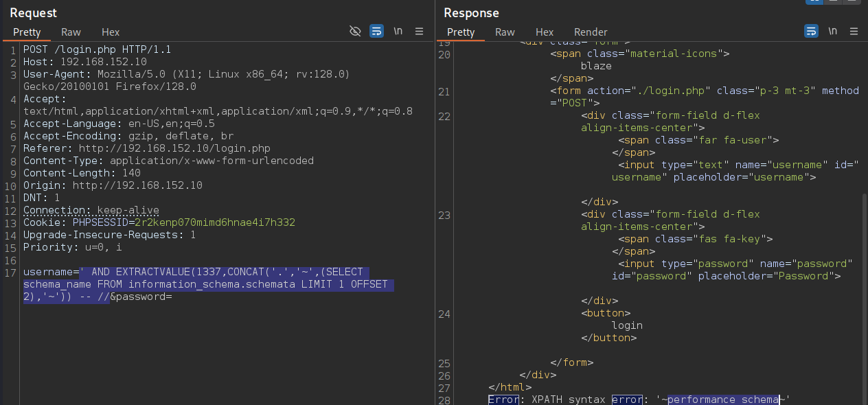The height and width of the screenshot is (405, 868).
Task: Click the 'Accept-Encoding: gzip, deflate, br' header
Action: 128,136
